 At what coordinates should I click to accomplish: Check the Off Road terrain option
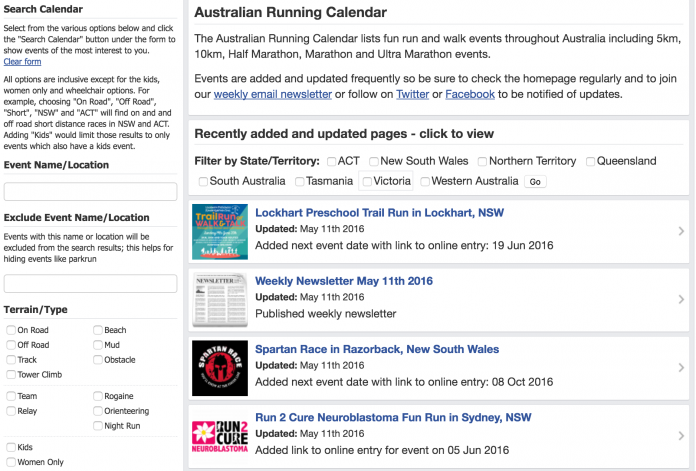11,345
